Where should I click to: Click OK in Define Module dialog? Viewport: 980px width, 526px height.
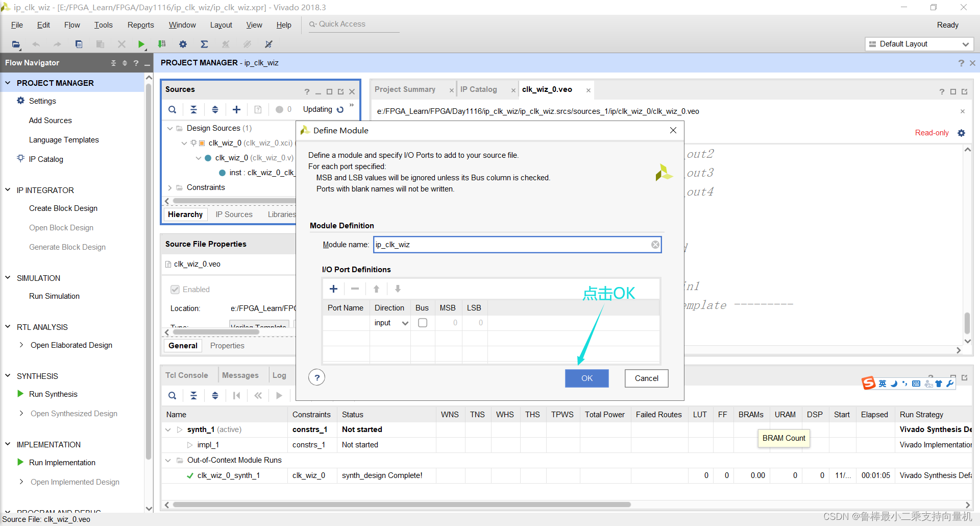point(587,378)
